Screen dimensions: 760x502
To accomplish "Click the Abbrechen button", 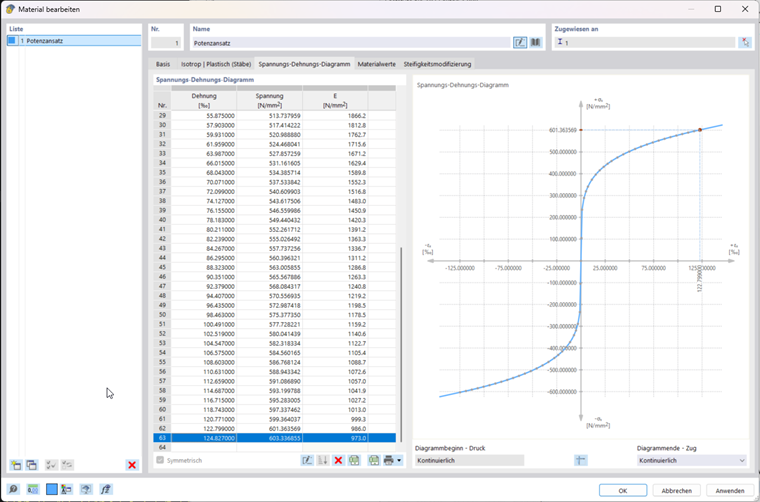I will pos(677,490).
